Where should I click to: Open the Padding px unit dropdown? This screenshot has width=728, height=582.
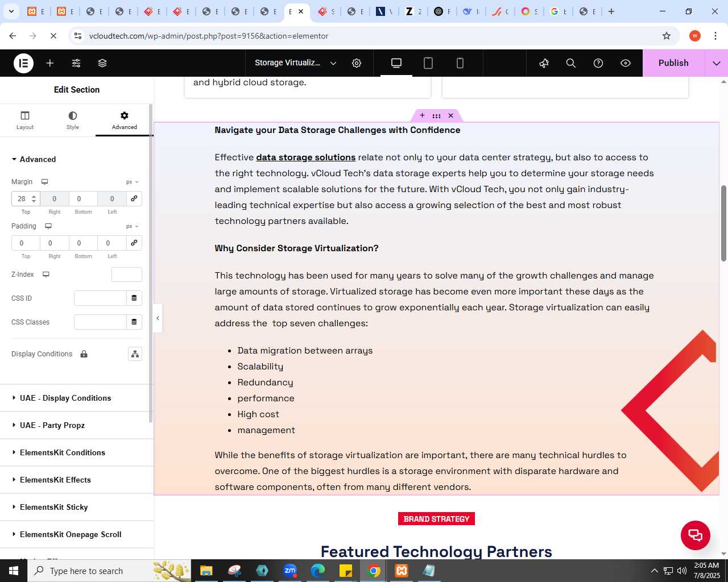(133, 226)
